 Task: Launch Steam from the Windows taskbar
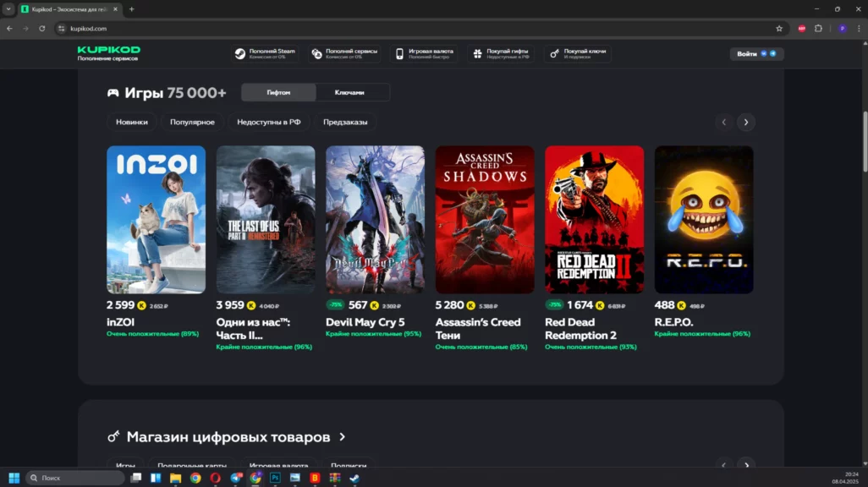[x=354, y=478]
